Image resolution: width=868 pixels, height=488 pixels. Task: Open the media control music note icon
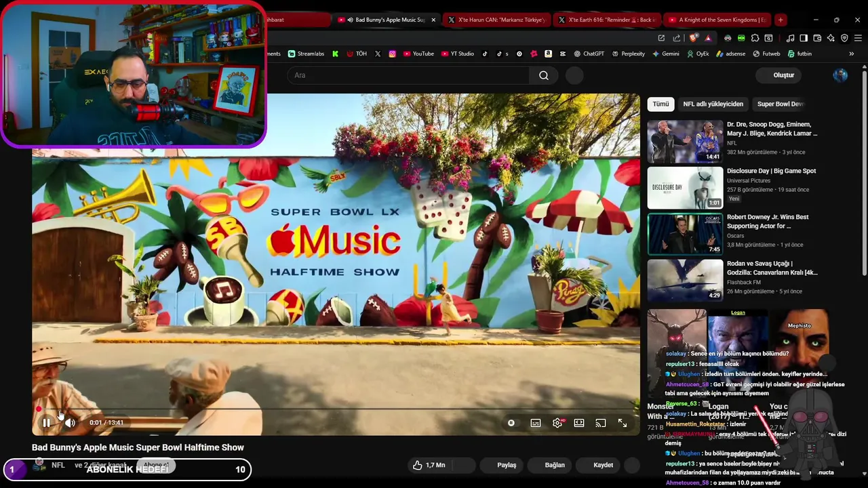790,39
